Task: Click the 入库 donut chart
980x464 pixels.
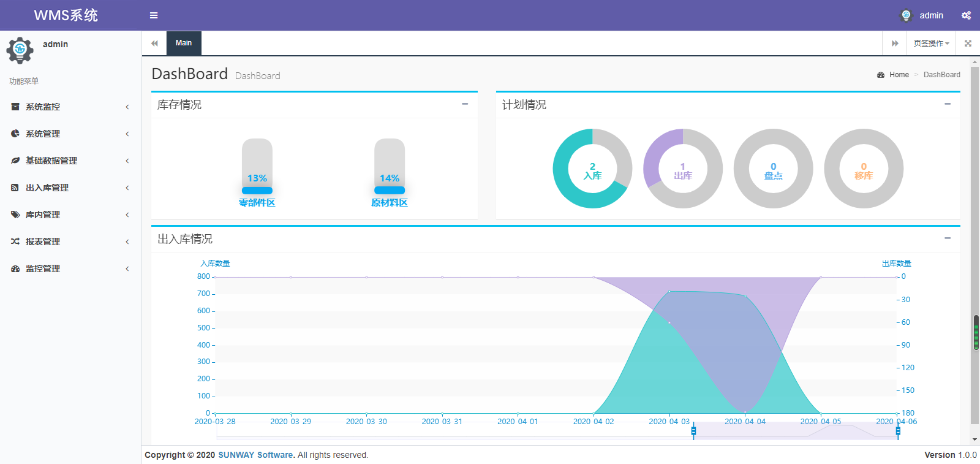Action: pyautogui.click(x=592, y=169)
